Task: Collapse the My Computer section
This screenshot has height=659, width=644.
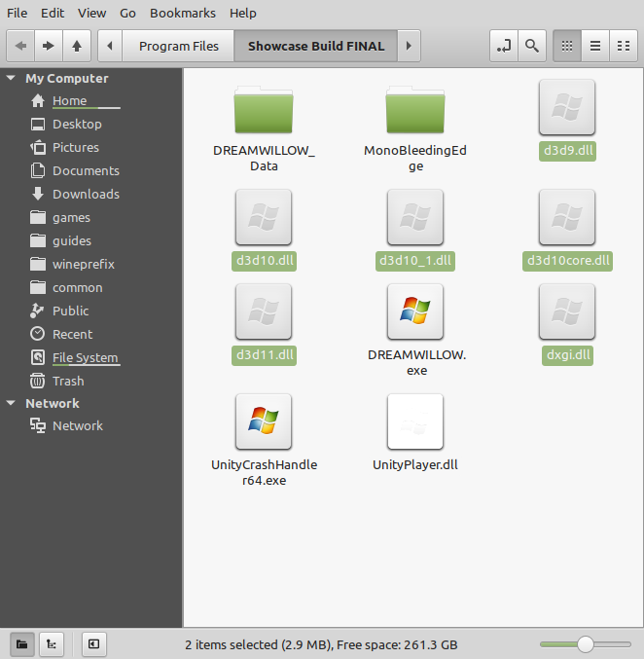Action: coord(11,78)
